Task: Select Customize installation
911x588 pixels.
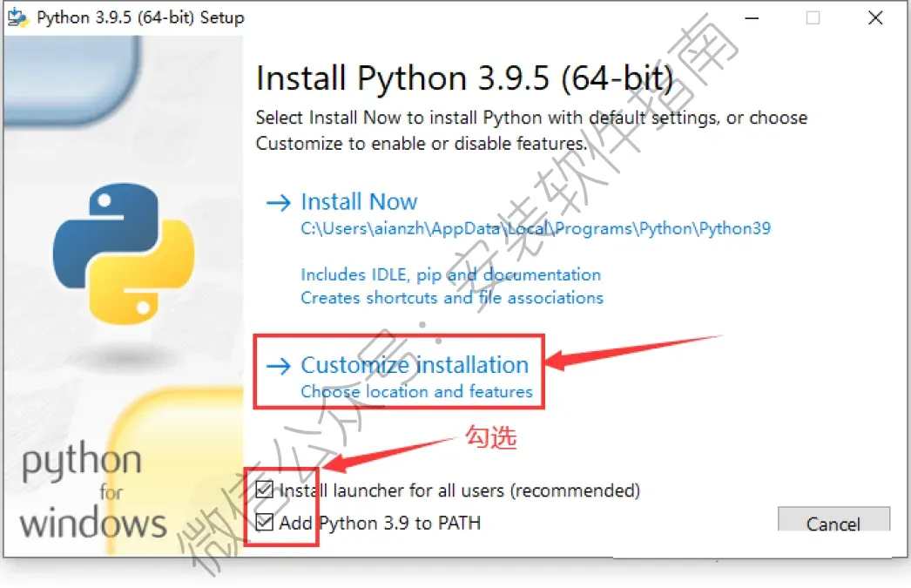Action: tap(415, 365)
